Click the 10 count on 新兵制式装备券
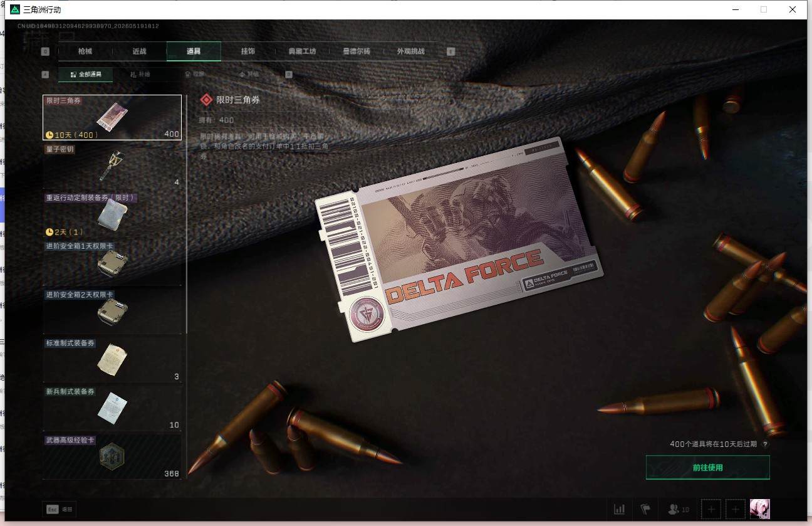This screenshot has width=812, height=526. tap(174, 425)
